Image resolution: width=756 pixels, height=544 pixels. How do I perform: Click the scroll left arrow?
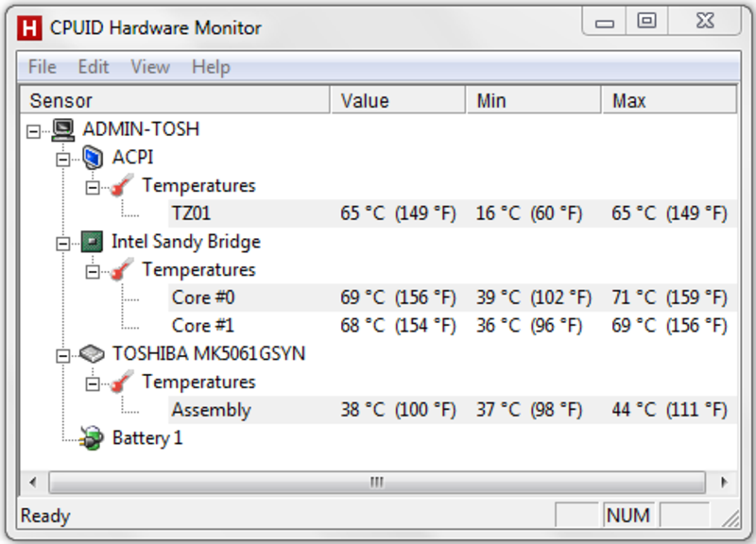(33, 482)
